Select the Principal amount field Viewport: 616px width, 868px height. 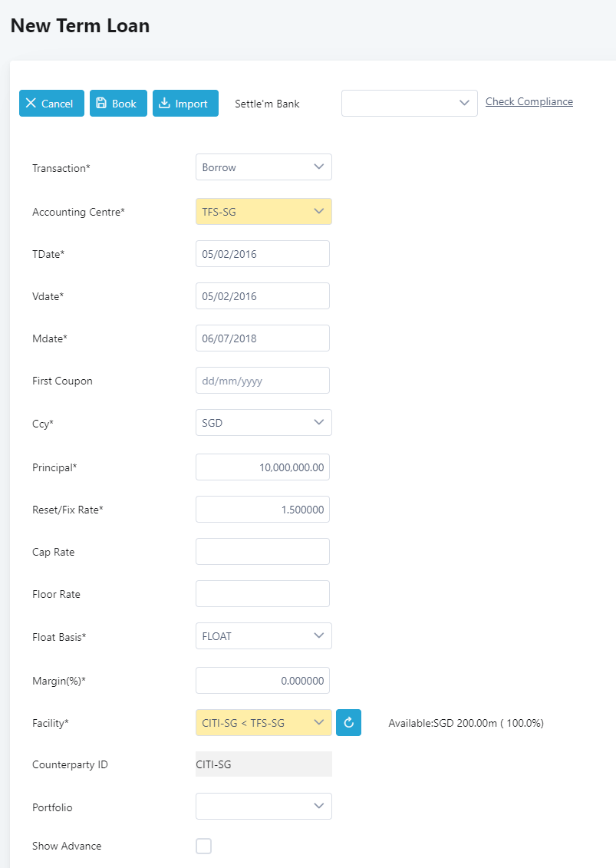(262, 467)
